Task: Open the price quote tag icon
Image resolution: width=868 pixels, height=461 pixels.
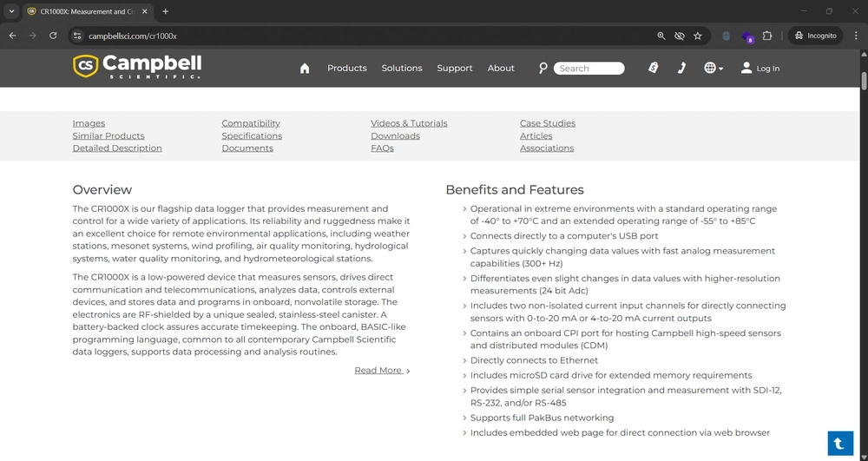Action: point(654,68)
